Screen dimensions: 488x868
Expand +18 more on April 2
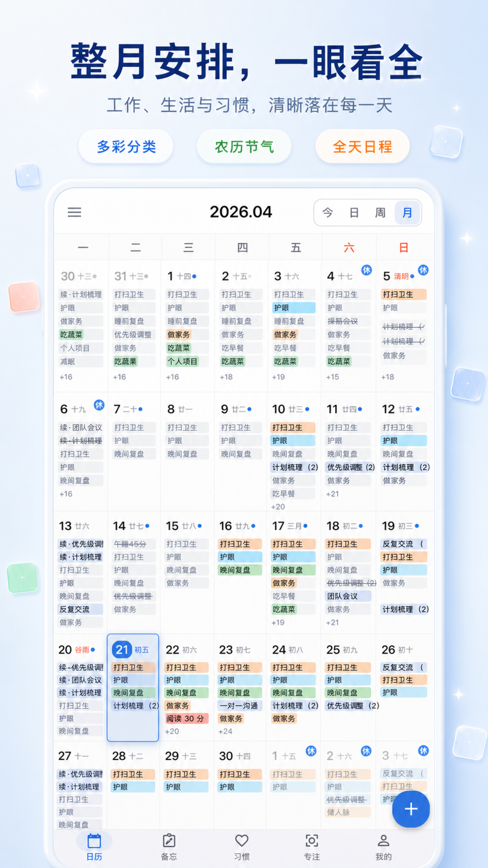tap(226, 377)
